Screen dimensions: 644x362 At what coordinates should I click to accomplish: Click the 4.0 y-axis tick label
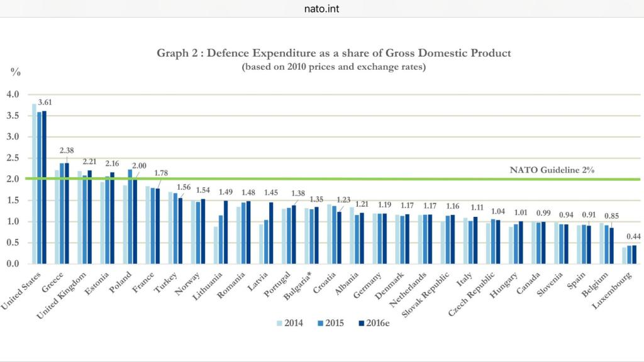tap(13, 94)
